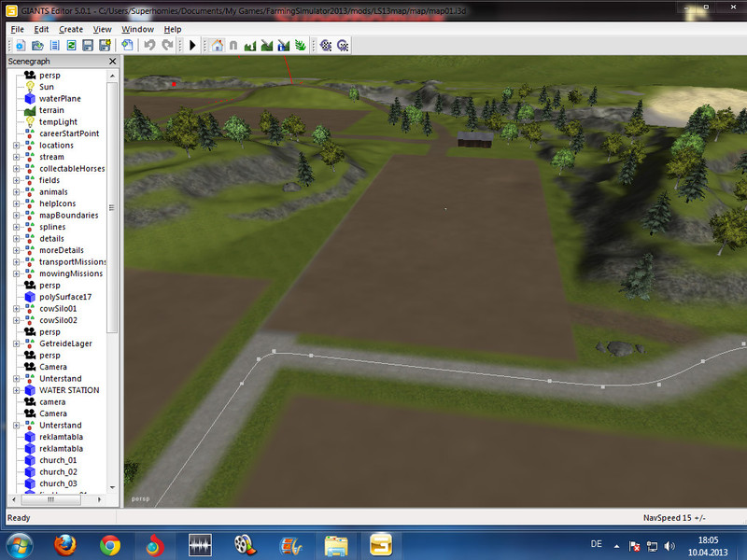Open Windows Explorer folder from taskbar
This screenshot has height=560, width=747.
pos(336,546)
